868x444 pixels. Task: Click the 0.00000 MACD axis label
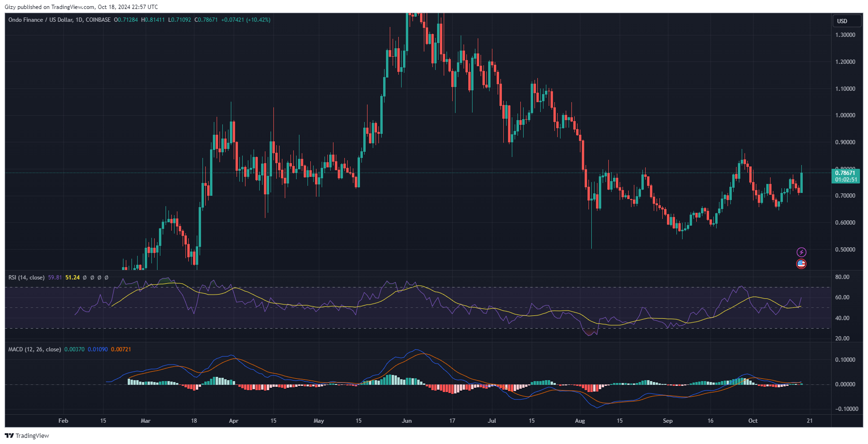[x=845, y=384]
